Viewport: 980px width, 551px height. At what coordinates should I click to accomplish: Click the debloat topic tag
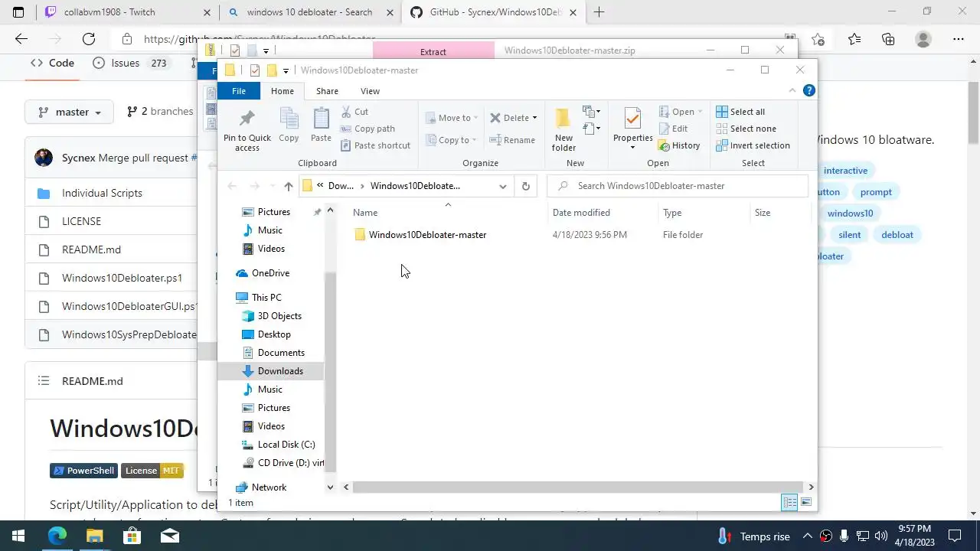coord(897,235)
